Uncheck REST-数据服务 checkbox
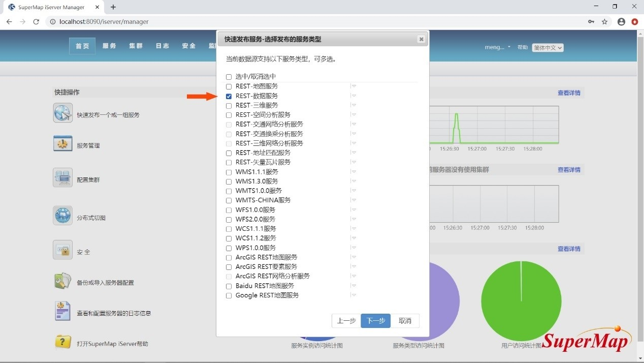Screen dimensions: 644x363 229,96
